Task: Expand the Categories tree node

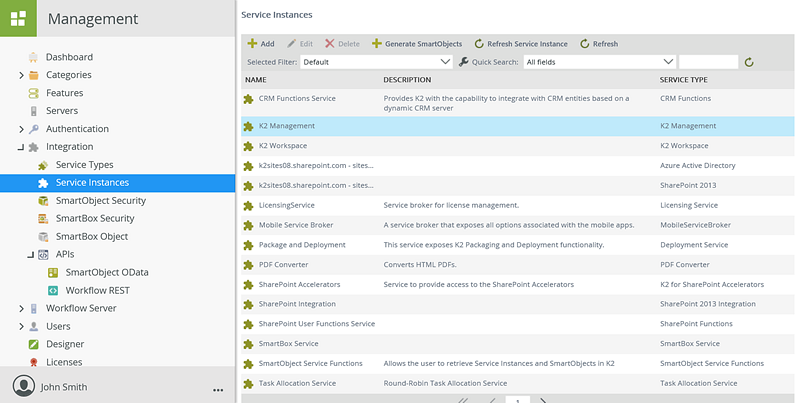Action: point(21,75)
